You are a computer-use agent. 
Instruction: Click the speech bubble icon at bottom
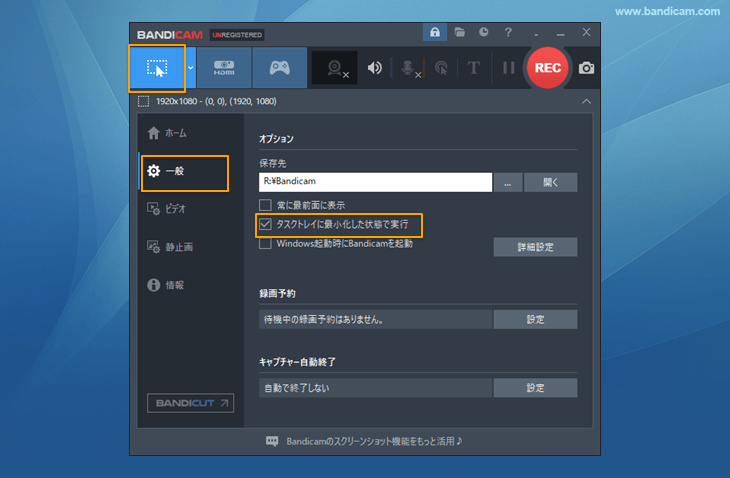click(272, 441)
